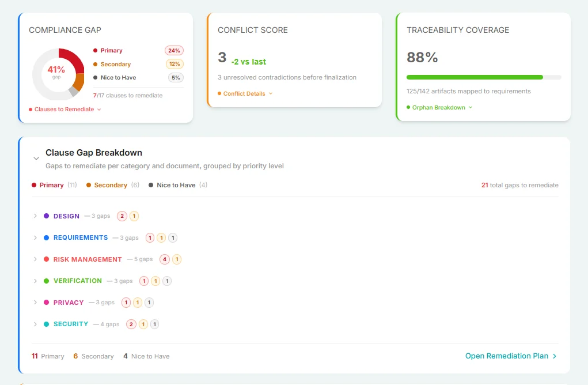The width and height of the screenshot is (588, 385).
Task: Expand the Verification category chevron
Action: [35, 281]
